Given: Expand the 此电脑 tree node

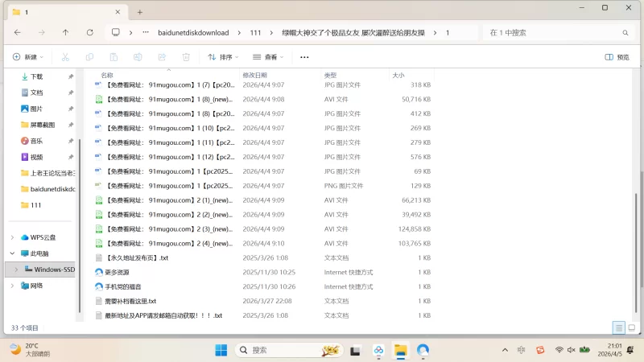Looking at the screenshot, I should point(12,253).
